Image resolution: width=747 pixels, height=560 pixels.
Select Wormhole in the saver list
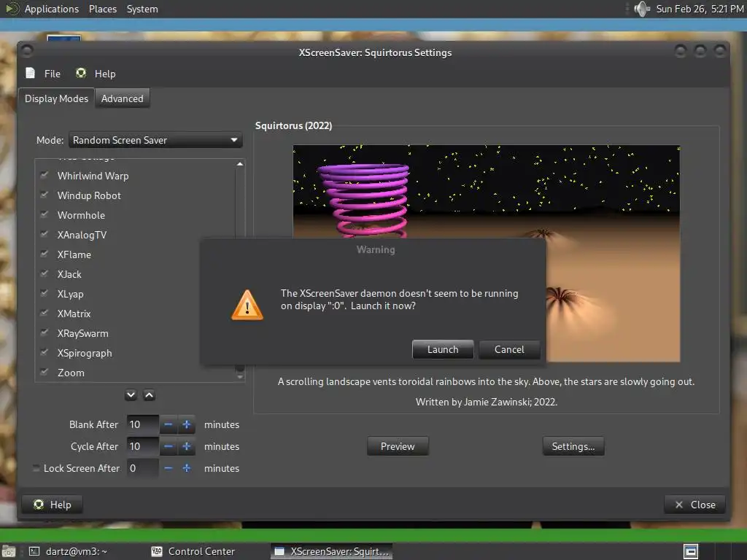pyautogui.click(x=81, y=215)
